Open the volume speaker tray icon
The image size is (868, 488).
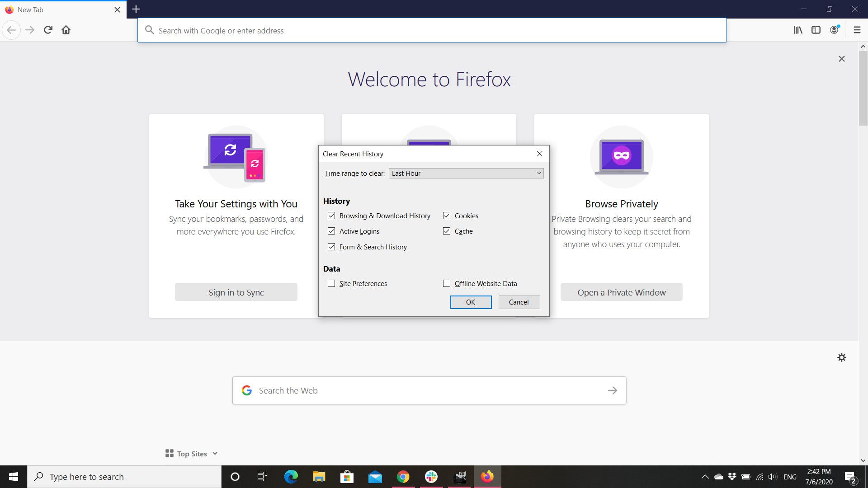pos(773,477)
